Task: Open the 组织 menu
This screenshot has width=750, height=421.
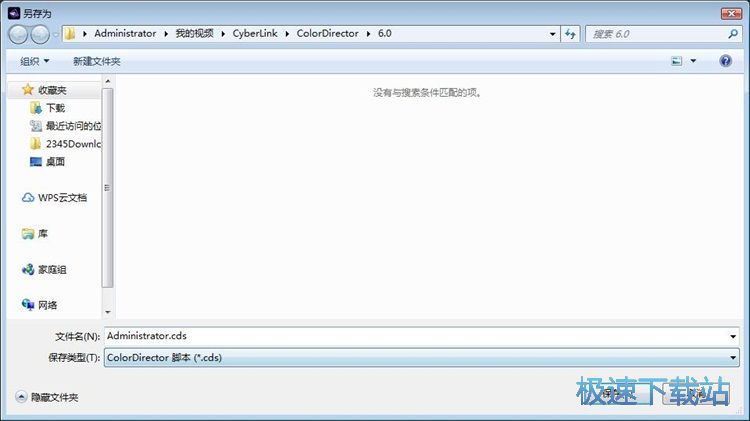Action: tap(34, 61)
